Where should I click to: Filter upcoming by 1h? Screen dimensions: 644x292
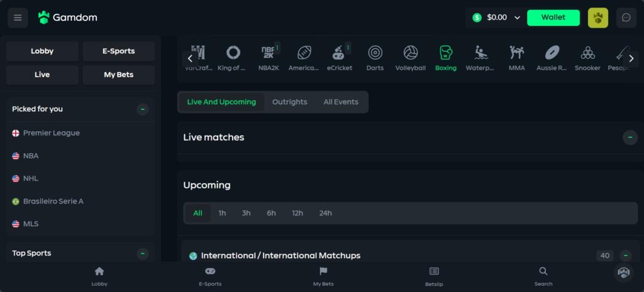coord(222,214)
